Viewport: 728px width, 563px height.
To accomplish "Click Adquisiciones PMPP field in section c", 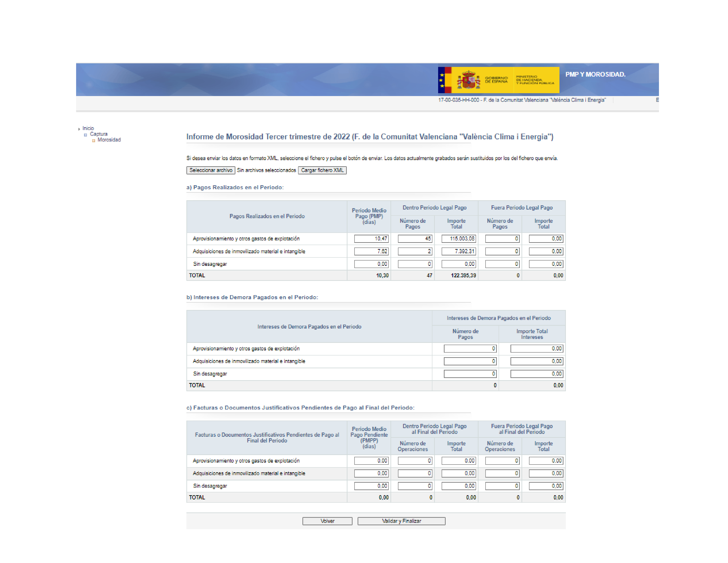I will [371, 473].
